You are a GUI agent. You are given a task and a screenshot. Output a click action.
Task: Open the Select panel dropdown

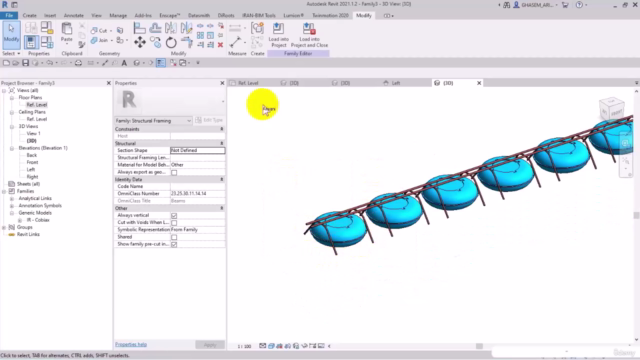click(x=11, y=53)
